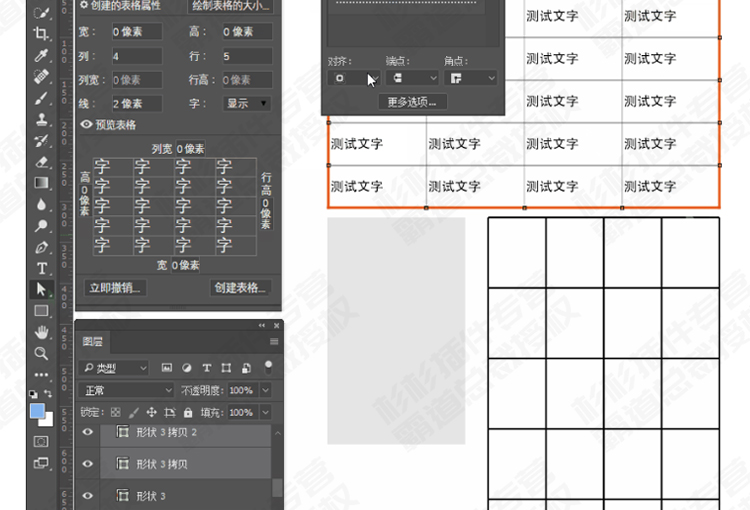Toggle 预览表格 eye preview

coord(86,124)
